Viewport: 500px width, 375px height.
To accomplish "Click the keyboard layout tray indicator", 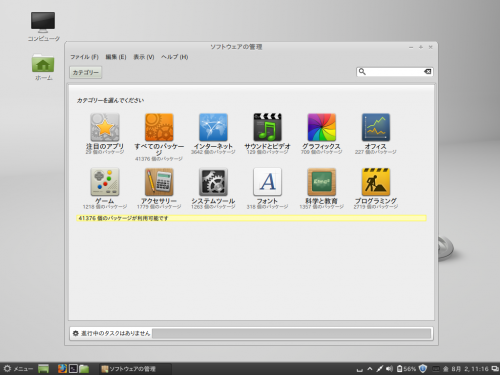I will 436,369.
